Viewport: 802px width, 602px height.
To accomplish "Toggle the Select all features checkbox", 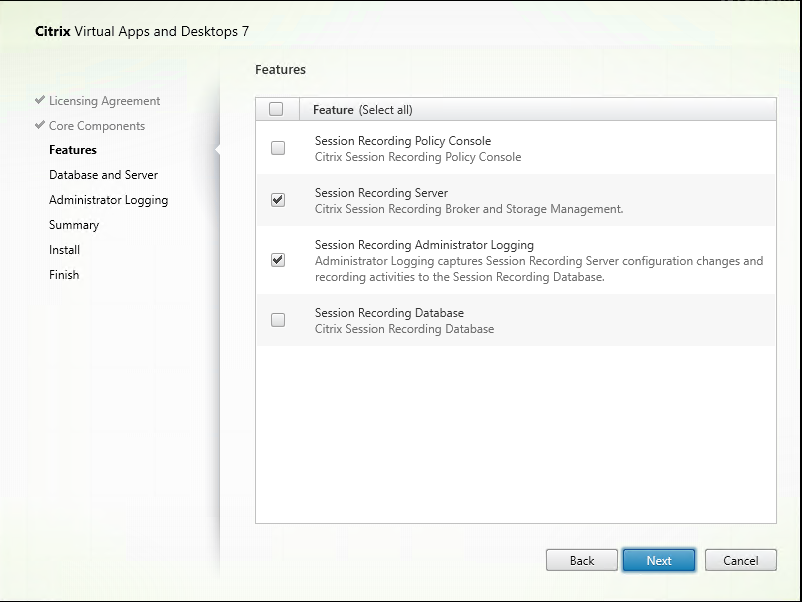I will [x=277, y=110].
